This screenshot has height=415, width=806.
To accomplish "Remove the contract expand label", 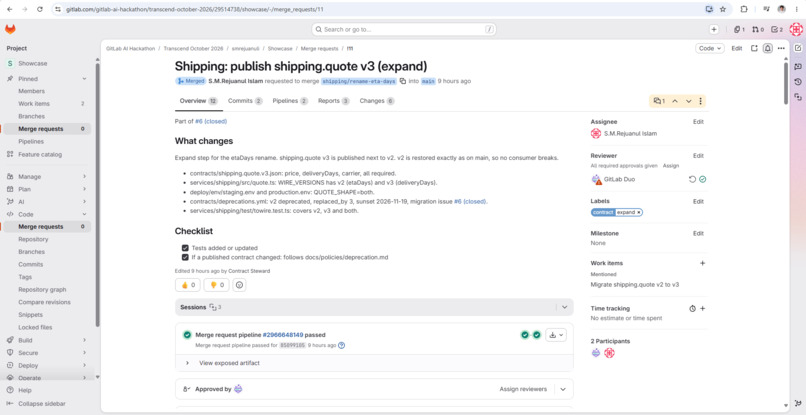I will [638, 212].
